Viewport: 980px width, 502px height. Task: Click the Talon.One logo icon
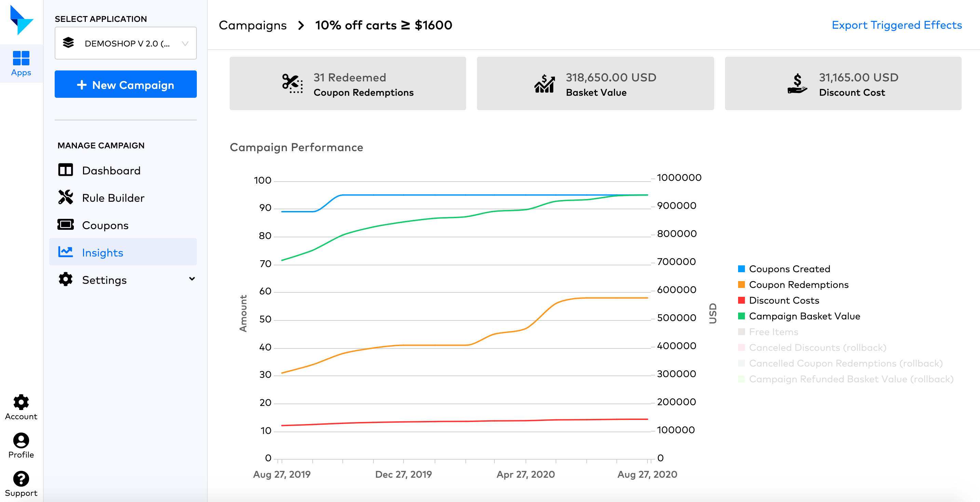coord(21,20)
